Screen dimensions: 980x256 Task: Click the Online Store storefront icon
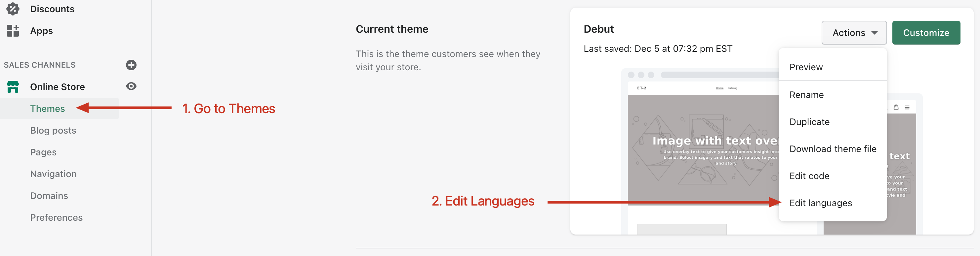[13, 87]
